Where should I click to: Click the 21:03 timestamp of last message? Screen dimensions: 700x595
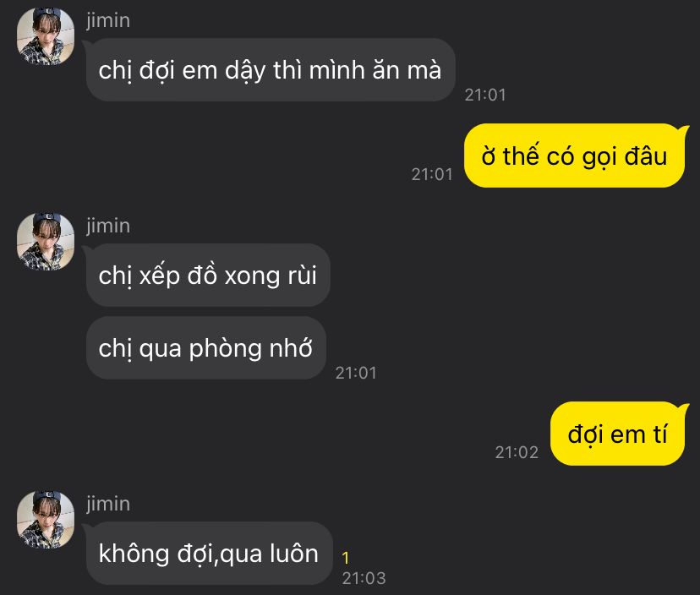[364, 578]
